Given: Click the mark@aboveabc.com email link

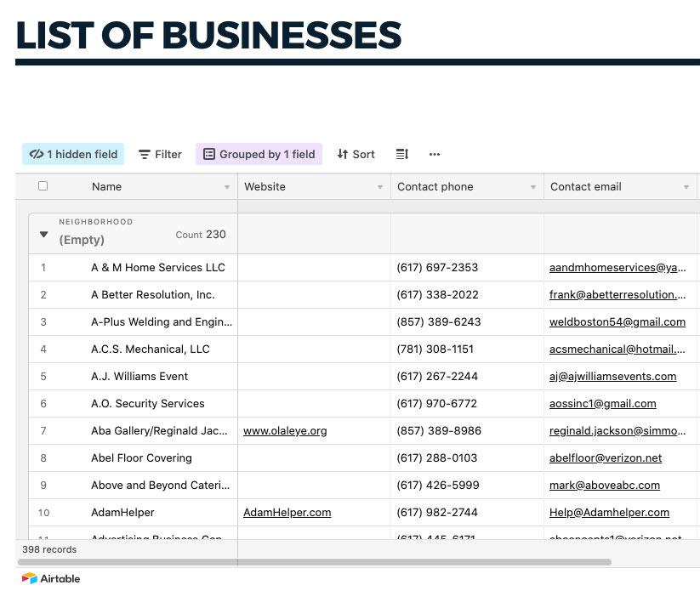Looking at the screenshot, I should [x=605, y=486].
